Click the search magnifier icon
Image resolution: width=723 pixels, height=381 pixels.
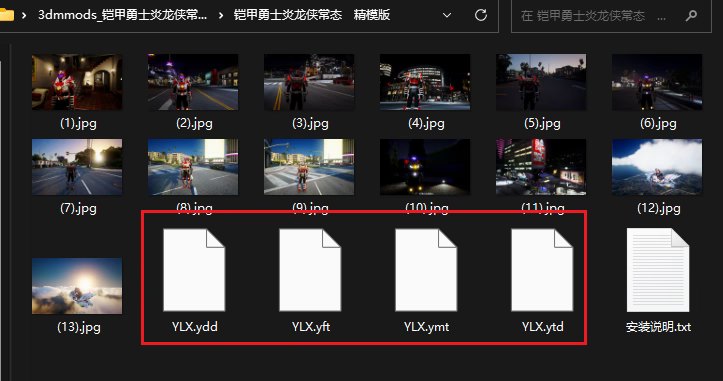coord(691,16)
